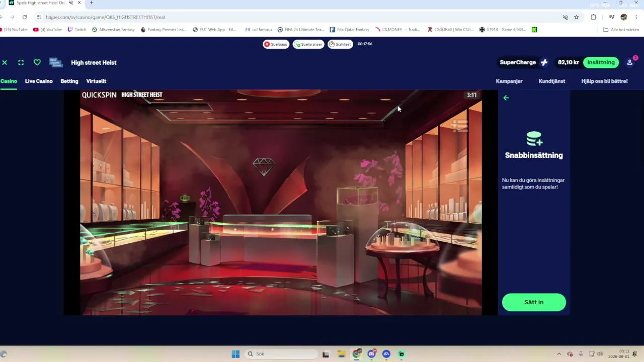Click the taskbar Sök search box
Image resolution: width=644 pixels, height=362 pixels.
coord(281,354)
